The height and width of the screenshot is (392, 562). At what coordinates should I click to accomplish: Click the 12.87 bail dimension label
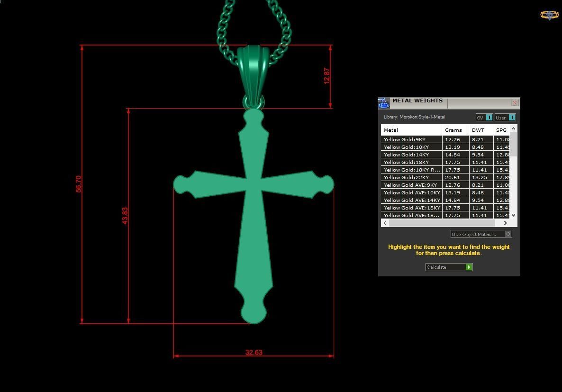(x=326, y=76)
